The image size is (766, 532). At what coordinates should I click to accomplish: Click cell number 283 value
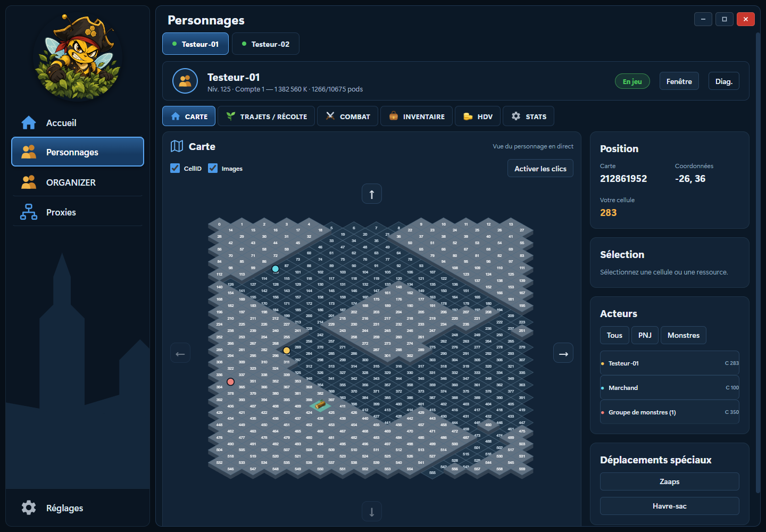tap(609, 213)
